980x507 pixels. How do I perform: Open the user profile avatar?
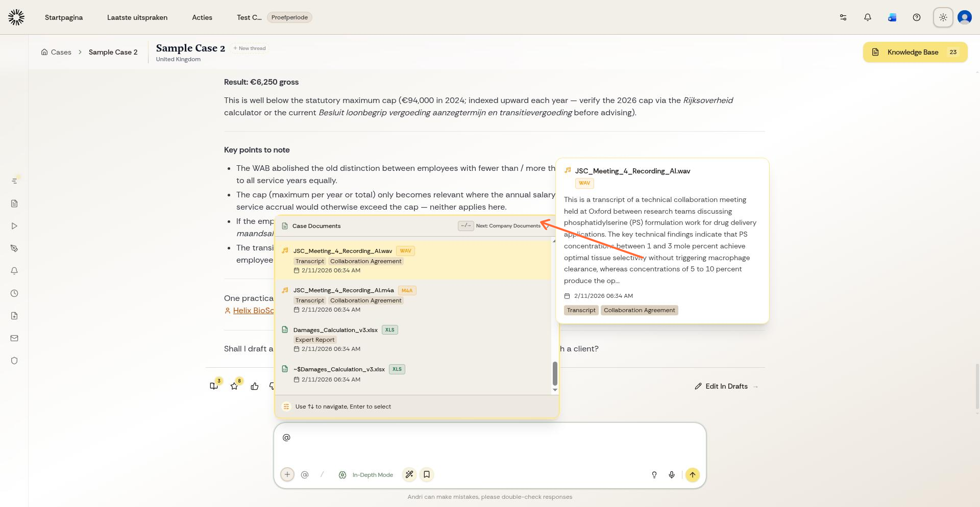(x=965, y=17)
